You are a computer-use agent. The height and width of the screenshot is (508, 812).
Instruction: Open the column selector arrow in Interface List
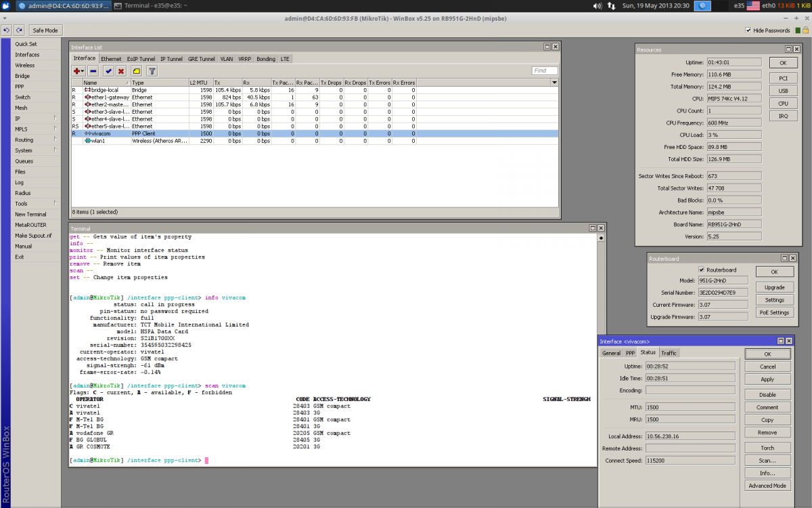(x=554, y=82)
